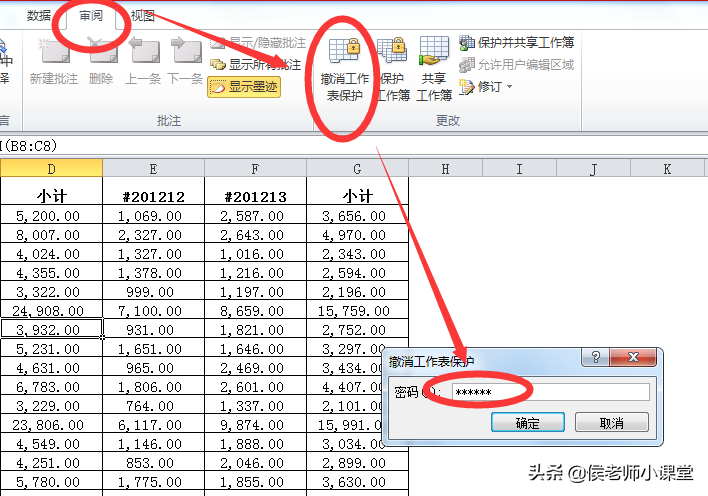Image resolution: width=708 pixels, height=496 pixels.
Task: Close the Unprotect Sheet dialog with X
Action: 633,358
